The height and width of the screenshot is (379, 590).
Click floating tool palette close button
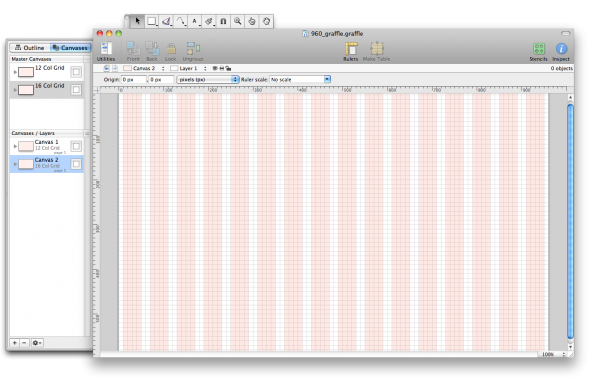pyautogui.click(x=127, y=17)
